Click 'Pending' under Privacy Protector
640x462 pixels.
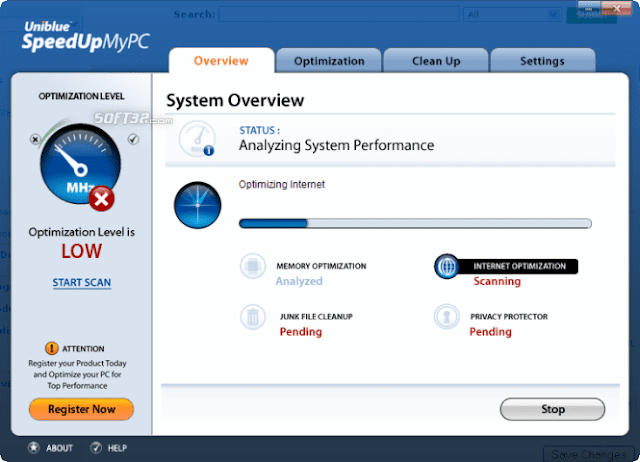[490, 332]
